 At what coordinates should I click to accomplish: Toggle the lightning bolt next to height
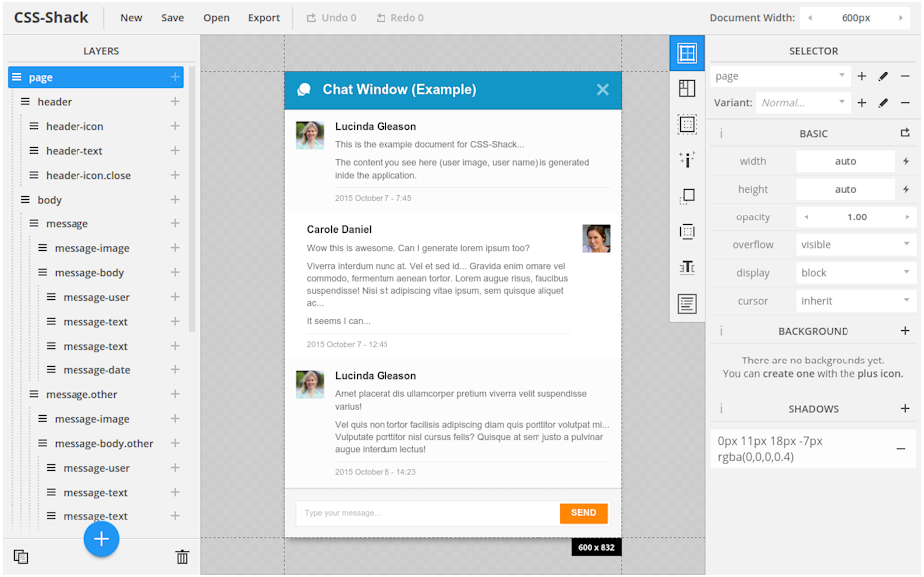[x=905, y=189]
